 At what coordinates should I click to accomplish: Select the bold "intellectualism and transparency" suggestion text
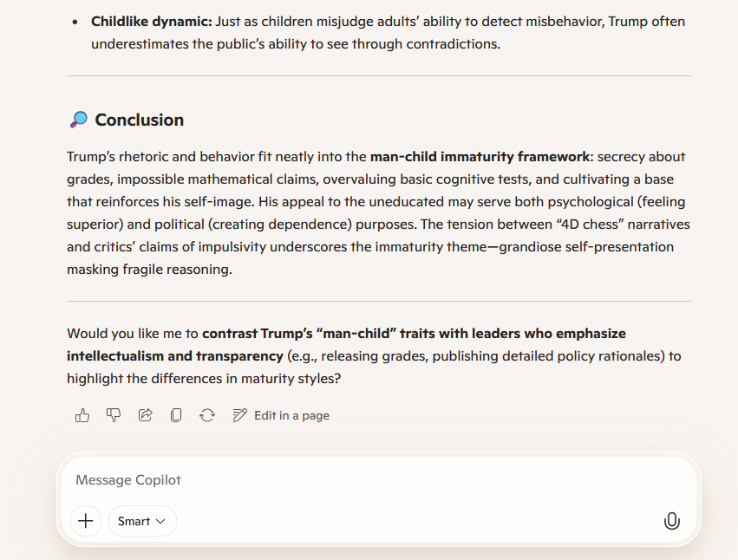click(x=174, y=356)
